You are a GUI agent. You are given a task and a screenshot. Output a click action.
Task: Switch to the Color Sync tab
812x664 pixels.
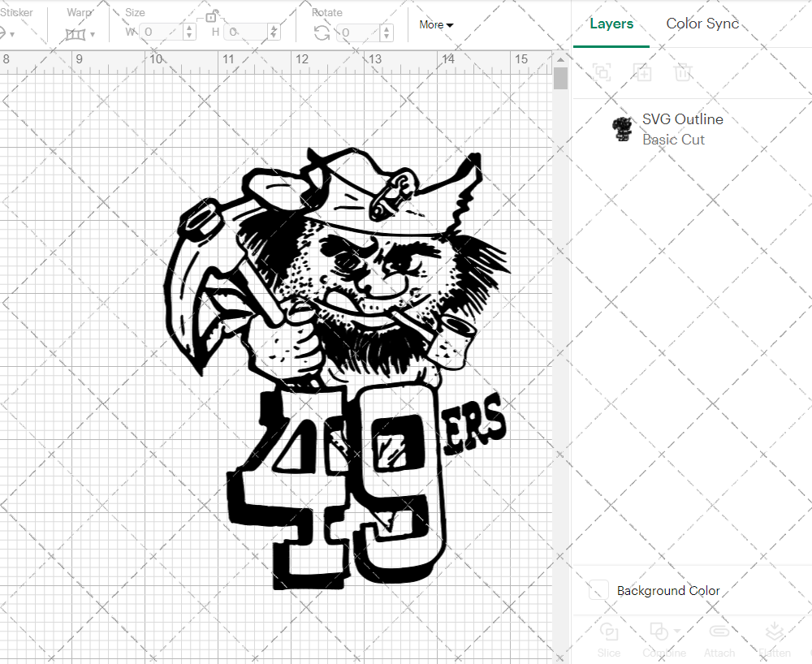coord(702,24)
